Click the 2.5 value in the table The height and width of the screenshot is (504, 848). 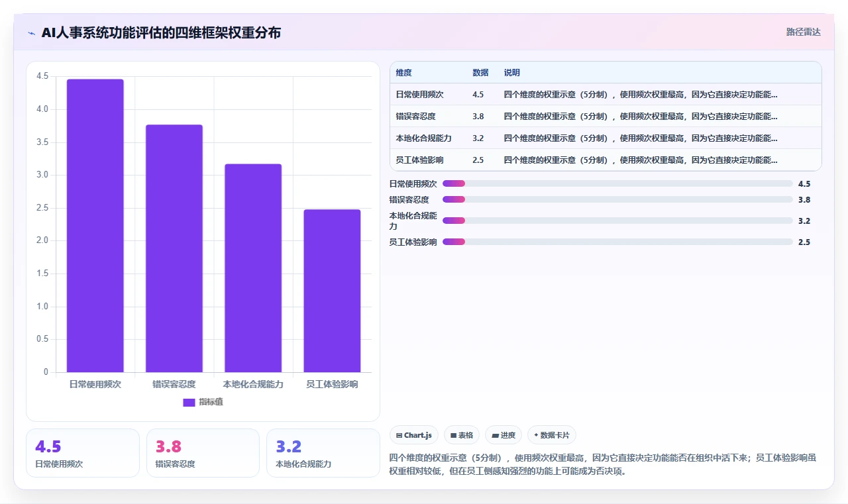478,160
